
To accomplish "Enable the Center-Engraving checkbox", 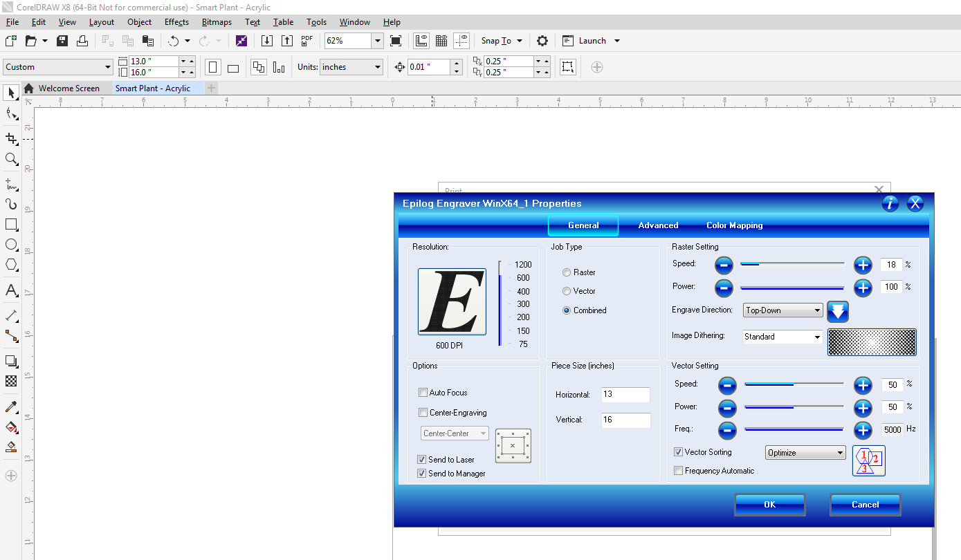I will pyautogui.click(x=423, y=413).
